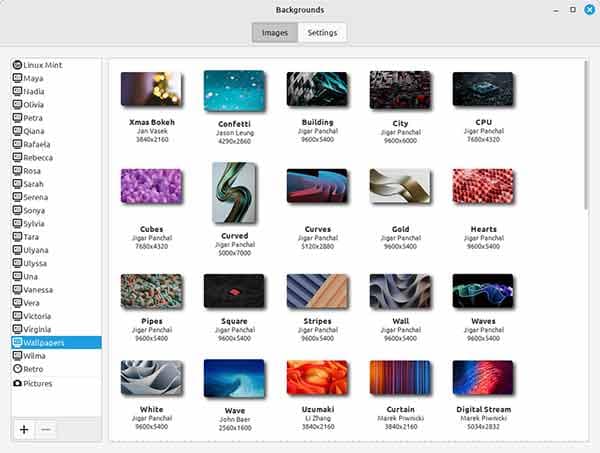Open the Images tab
Image resolution: width=600 pixels, height=453 pixels.
(x=274, y=33)
